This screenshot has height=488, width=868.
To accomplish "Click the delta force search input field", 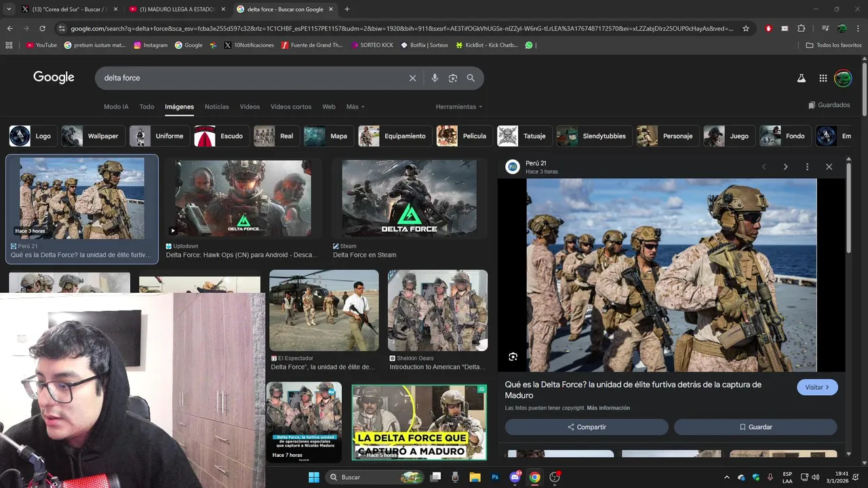I will point(251,78).
